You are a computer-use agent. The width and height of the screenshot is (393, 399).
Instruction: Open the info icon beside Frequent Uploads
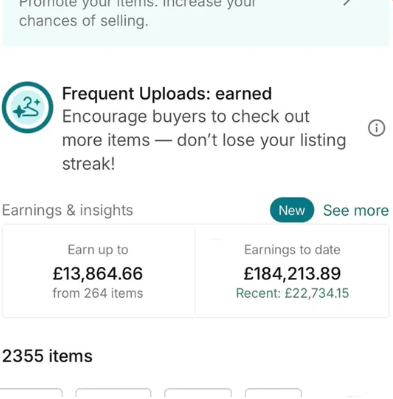376,128
